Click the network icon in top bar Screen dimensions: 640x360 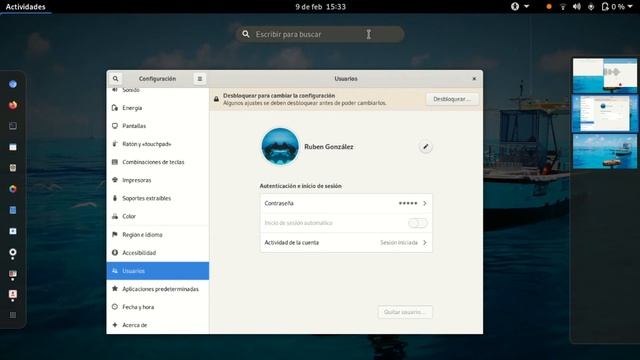tap(563, 7)
